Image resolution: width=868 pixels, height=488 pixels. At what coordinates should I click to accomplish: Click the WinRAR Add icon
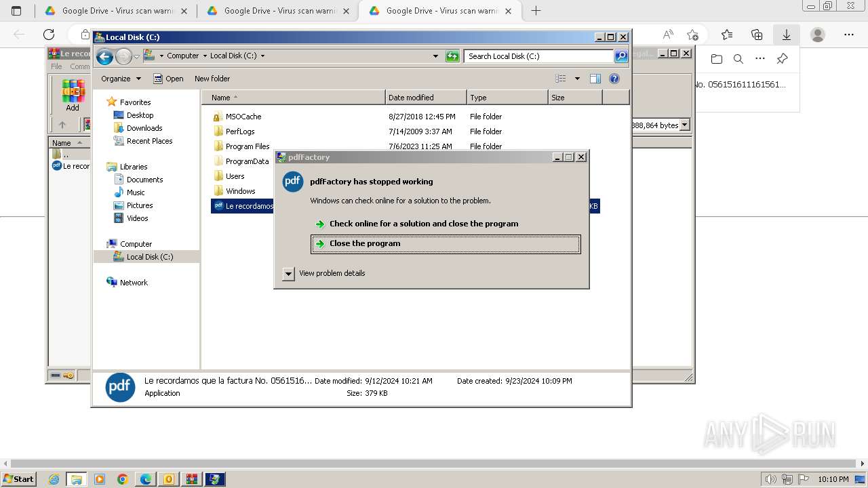(73, 95)
